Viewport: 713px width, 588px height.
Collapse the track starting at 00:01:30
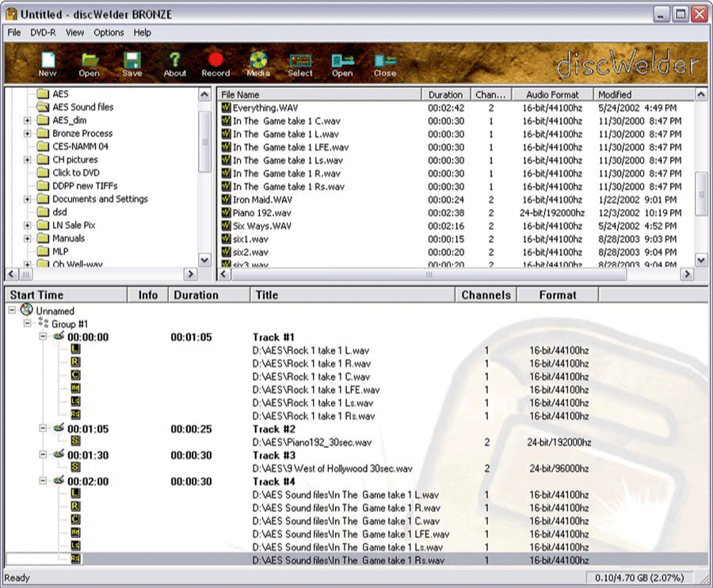click(43, 455)
